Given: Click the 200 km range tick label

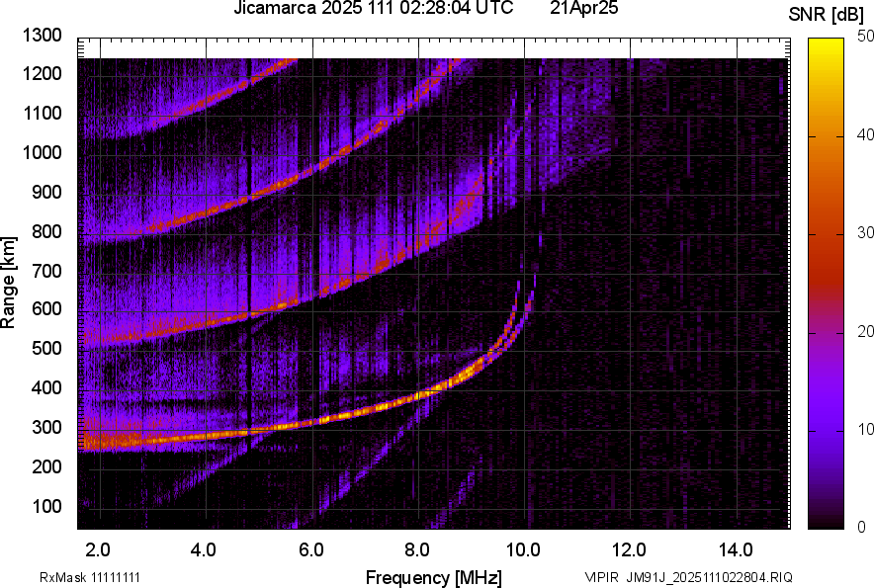Looking at the screenshot, I should [46, 465].
